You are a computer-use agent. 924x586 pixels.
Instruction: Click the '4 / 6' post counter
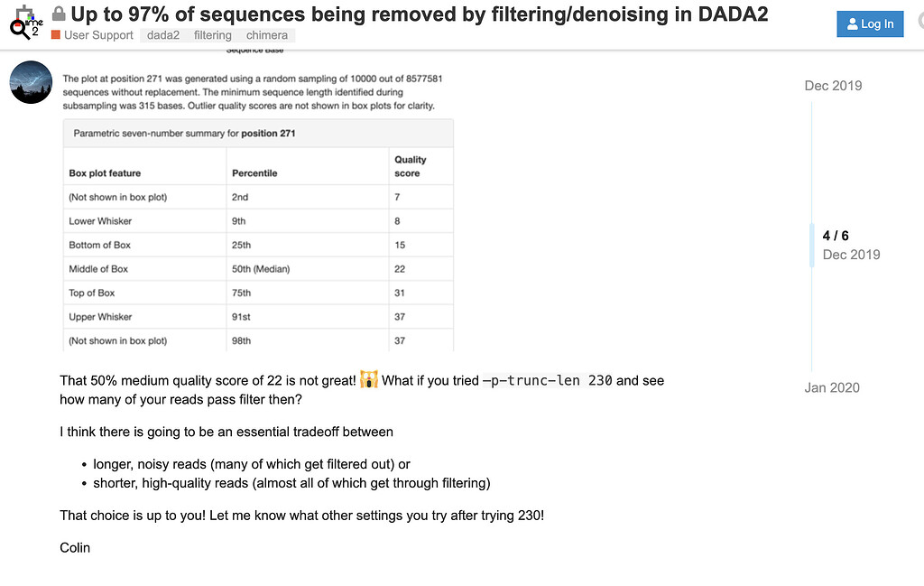pos(835,236)
